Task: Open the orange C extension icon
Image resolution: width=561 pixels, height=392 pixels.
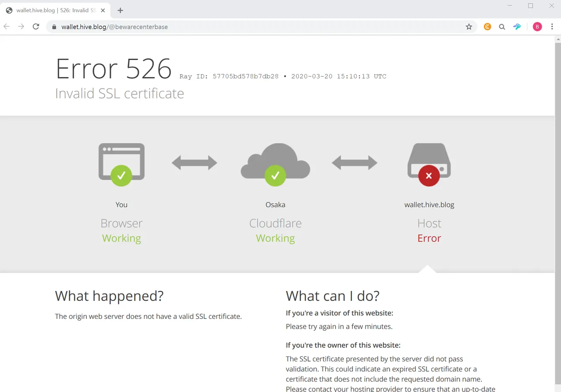Action: click(487, 27)
